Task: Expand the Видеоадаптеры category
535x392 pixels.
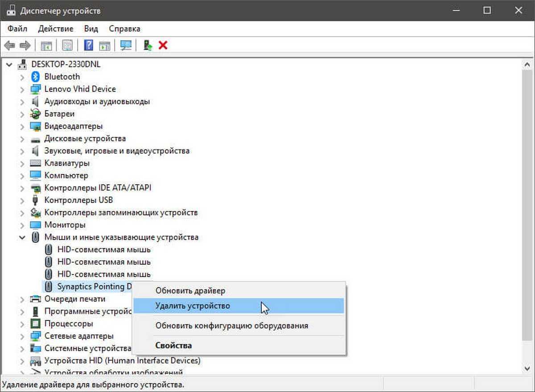Action: coord(22,126)
